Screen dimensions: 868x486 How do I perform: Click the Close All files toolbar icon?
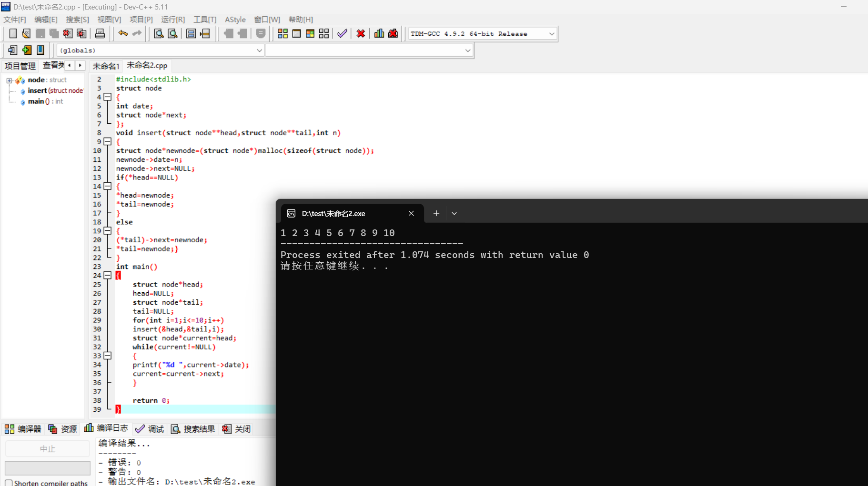coord(81,33)
